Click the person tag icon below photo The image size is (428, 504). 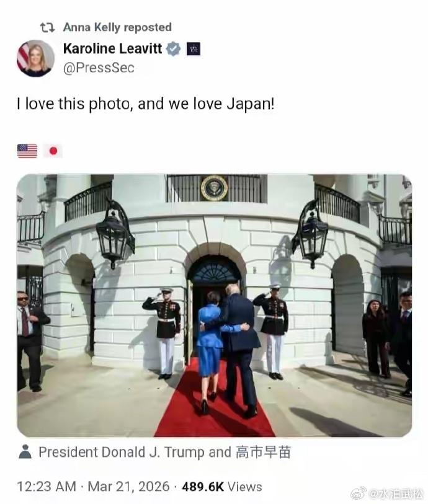pyautogui.click(x=25, y=451)
